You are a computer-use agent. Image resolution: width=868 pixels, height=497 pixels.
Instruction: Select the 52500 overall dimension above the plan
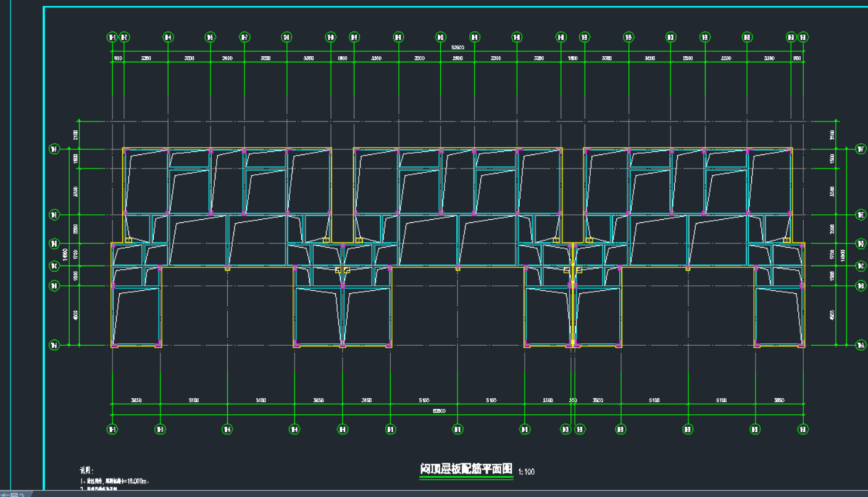pyautogui.click(x=457, y=47)
